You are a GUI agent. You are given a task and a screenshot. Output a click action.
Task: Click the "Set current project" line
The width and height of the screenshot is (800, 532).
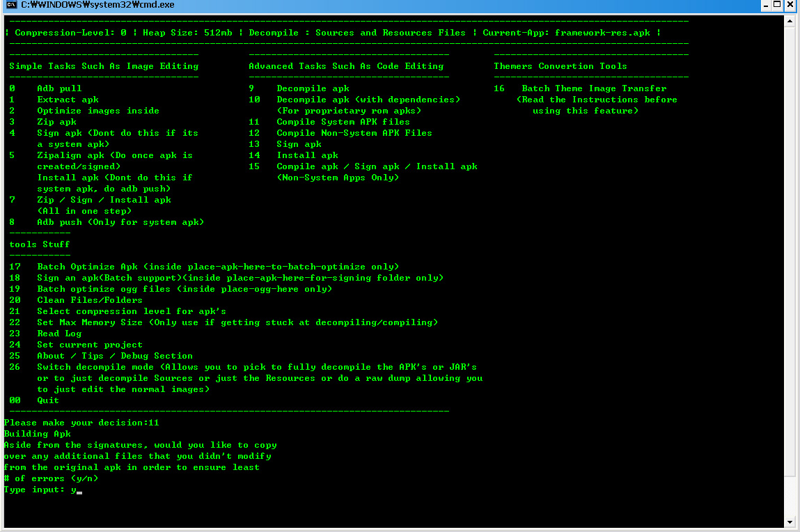click(x=89, y=345)
